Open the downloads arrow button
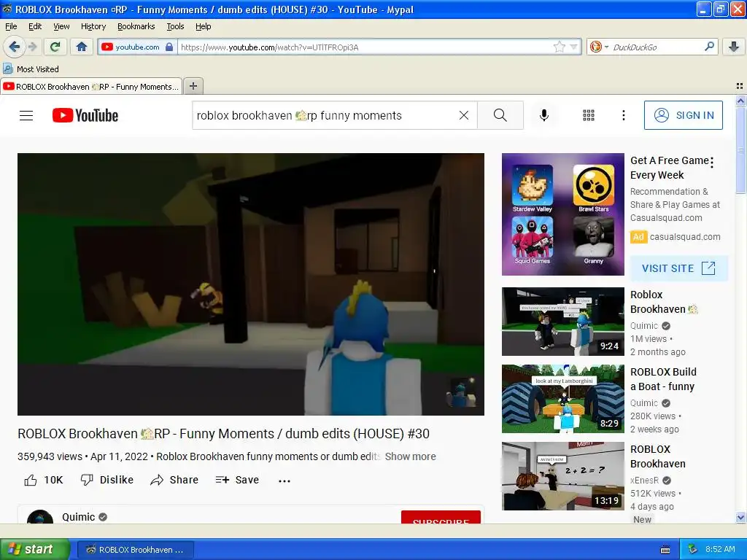Image resolution: width=747 pixels, height=560 pixels. [x=734, y=47]
